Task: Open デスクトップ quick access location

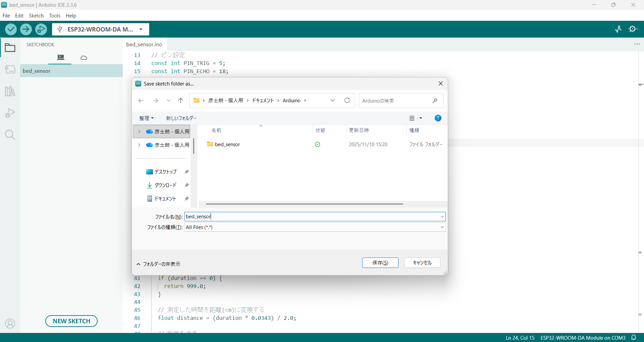Action: coord(165,172)
